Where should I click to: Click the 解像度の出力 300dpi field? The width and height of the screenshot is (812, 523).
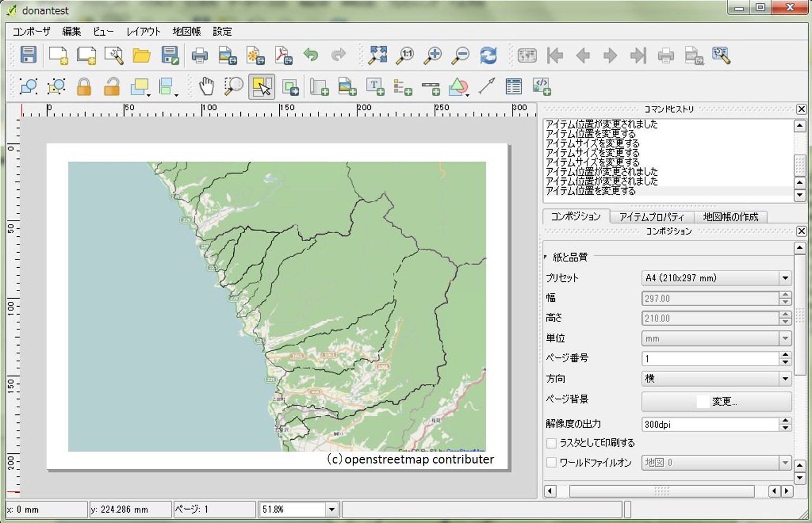(x=711, y=425)
